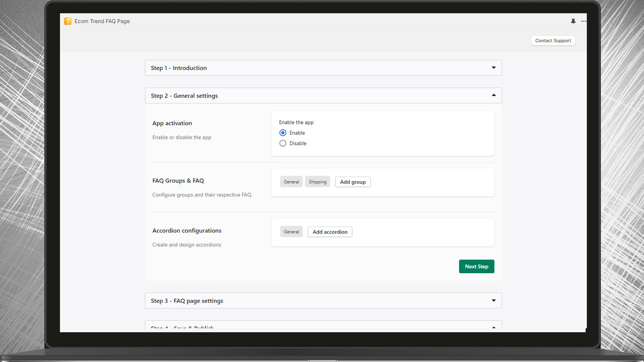Open the General accordion tag
644x362 pixels.
coord(291,232)
